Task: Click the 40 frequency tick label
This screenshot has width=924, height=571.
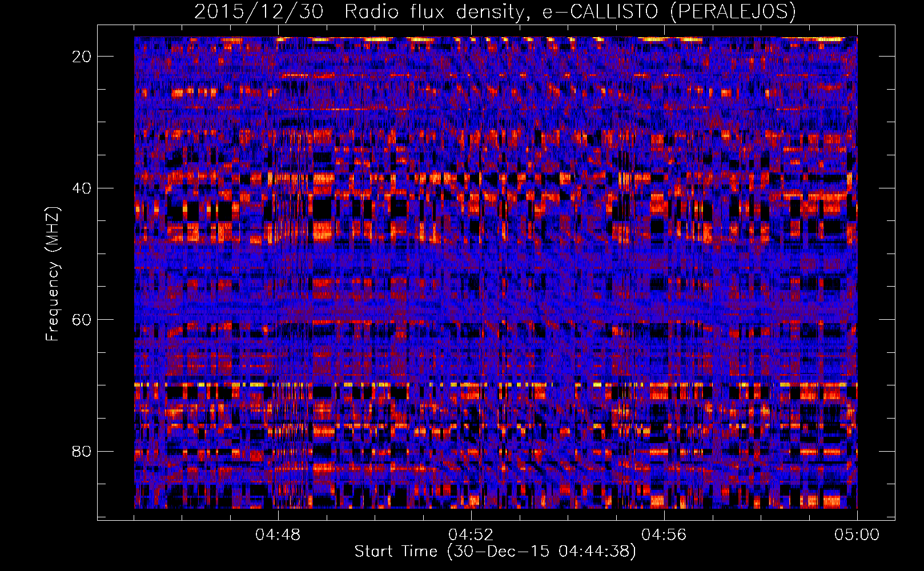Action: pos(82,188)
